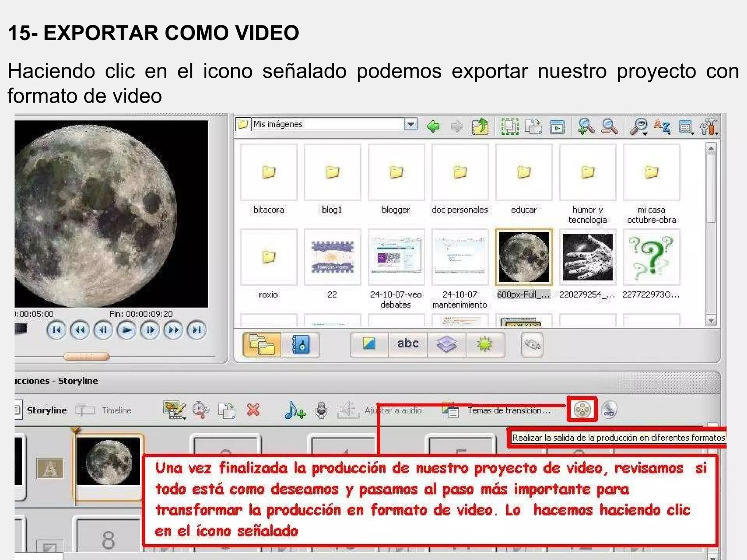Open the Mis imágenes folder dropdown arrow
The image size is (747, 560).
click(x=411, y=124)
